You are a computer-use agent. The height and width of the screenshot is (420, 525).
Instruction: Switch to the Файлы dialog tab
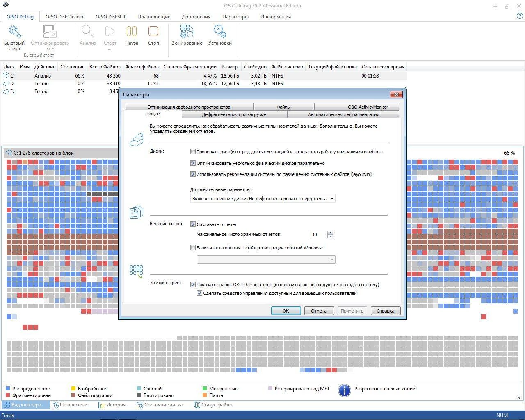click(x=283, y=107)
